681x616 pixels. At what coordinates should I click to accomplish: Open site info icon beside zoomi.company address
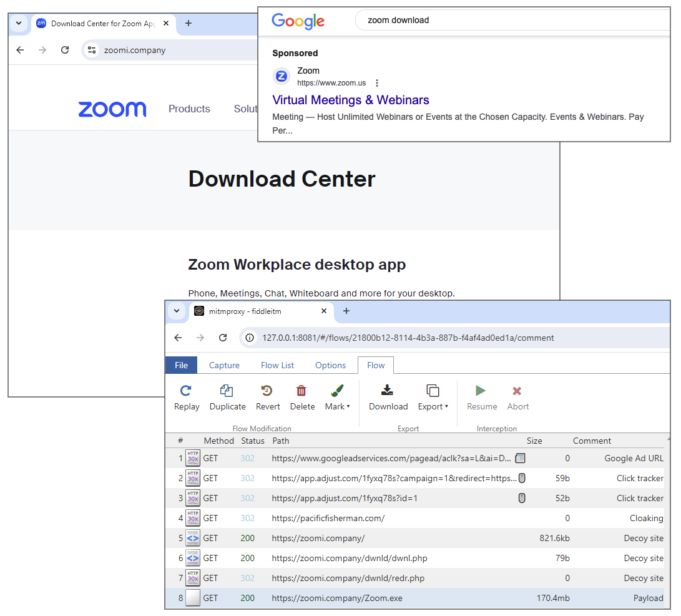[92, 50]
